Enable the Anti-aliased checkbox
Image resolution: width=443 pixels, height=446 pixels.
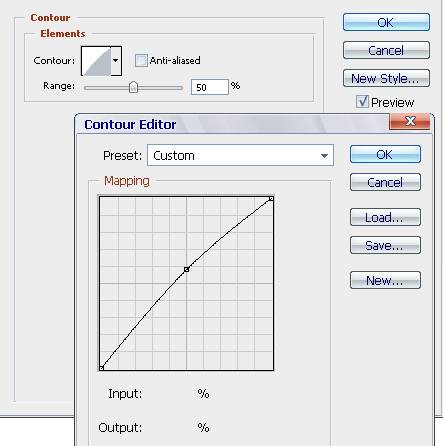pos(141,61)
